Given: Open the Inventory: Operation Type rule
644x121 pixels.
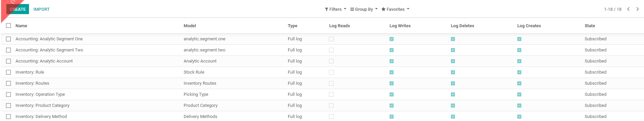Looking at the screenshot, I should 40,94.
